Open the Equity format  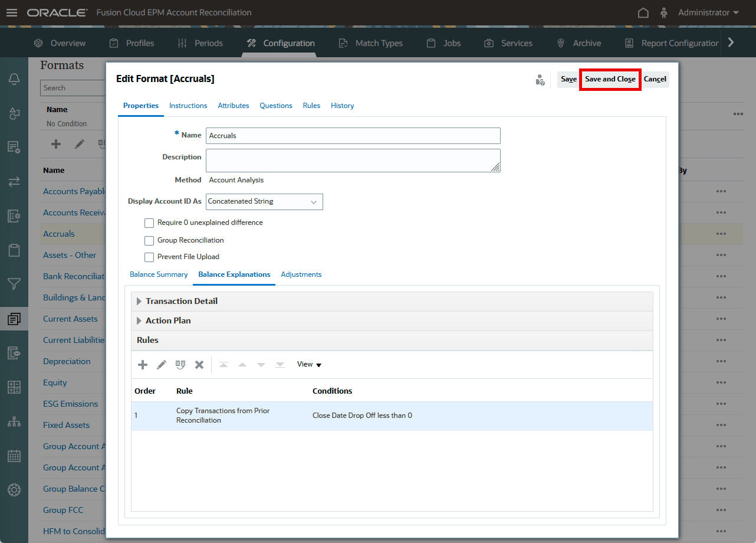pos(55,382)
